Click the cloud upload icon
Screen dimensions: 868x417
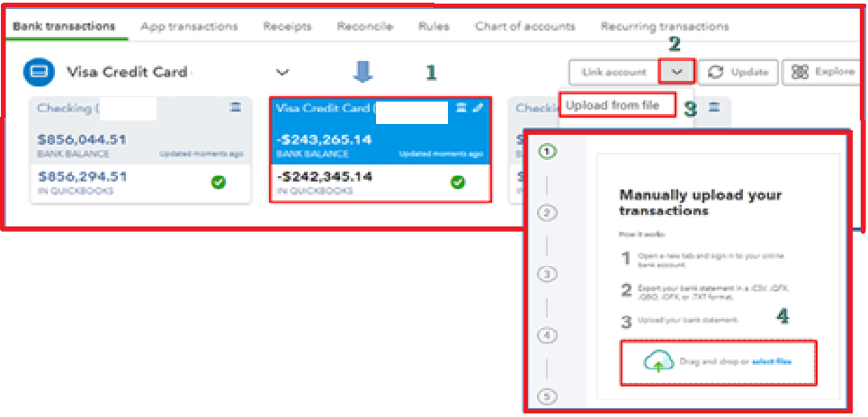tap(658, 362)
